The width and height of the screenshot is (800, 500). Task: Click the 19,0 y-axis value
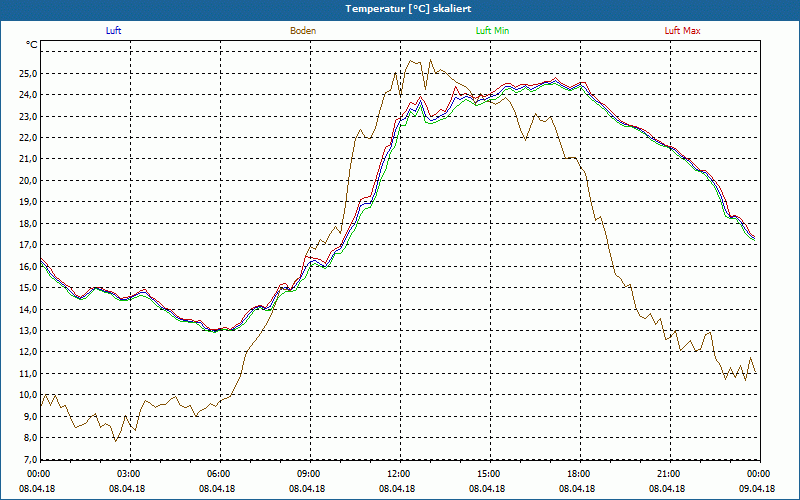[29, 202]
